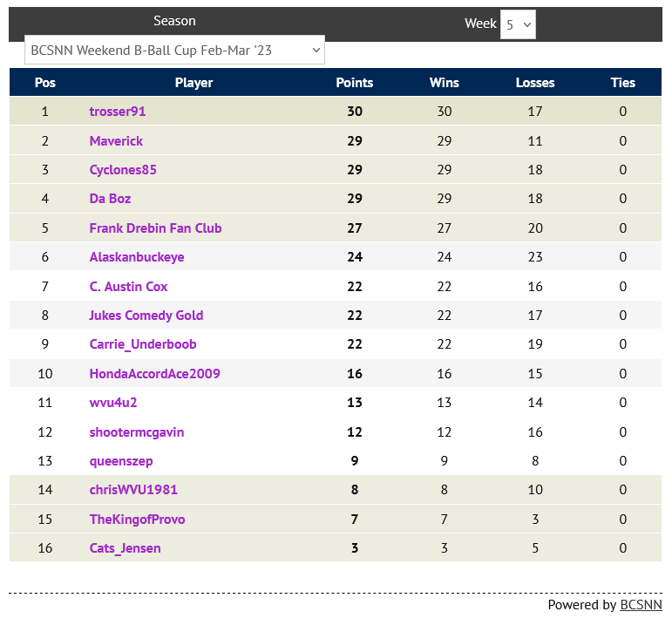
Task: Click wvu4u2 in the table
Action: point(113,403)
